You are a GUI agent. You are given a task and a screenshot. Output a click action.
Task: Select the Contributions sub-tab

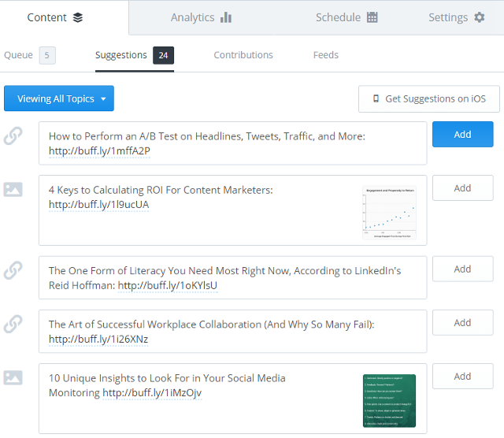pos(243,55)
